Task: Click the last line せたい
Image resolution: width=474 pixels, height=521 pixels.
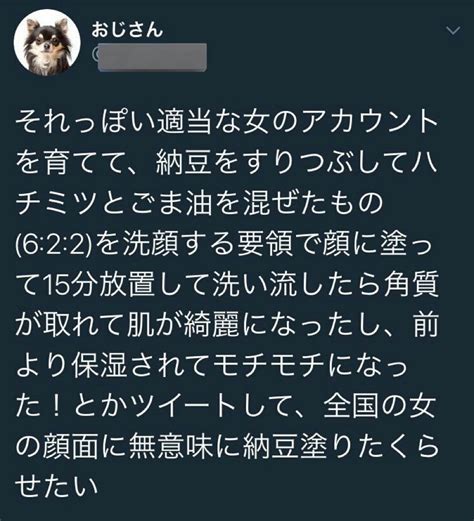Action: pos(56,486)
